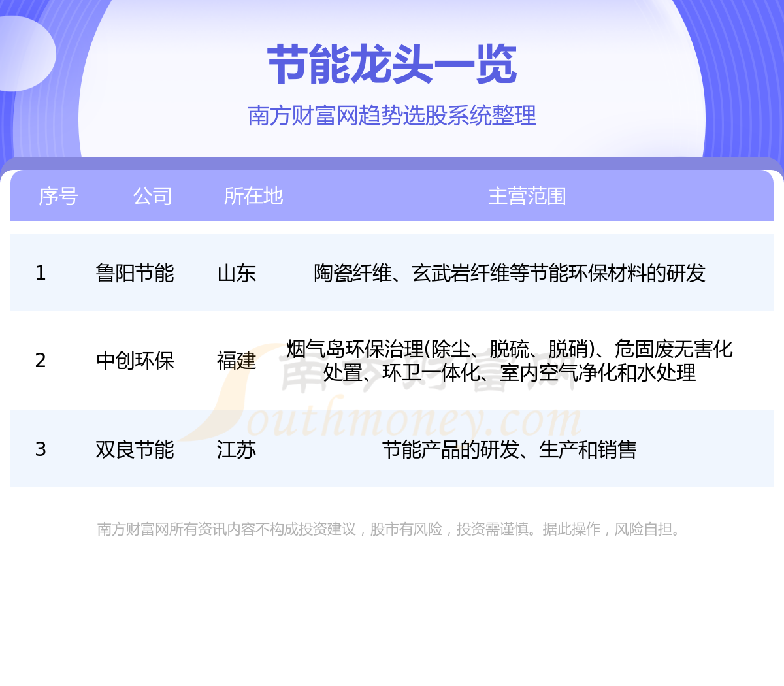Click the 主营范围 column header
Screen dimensions: 784x686
point(527,196)
